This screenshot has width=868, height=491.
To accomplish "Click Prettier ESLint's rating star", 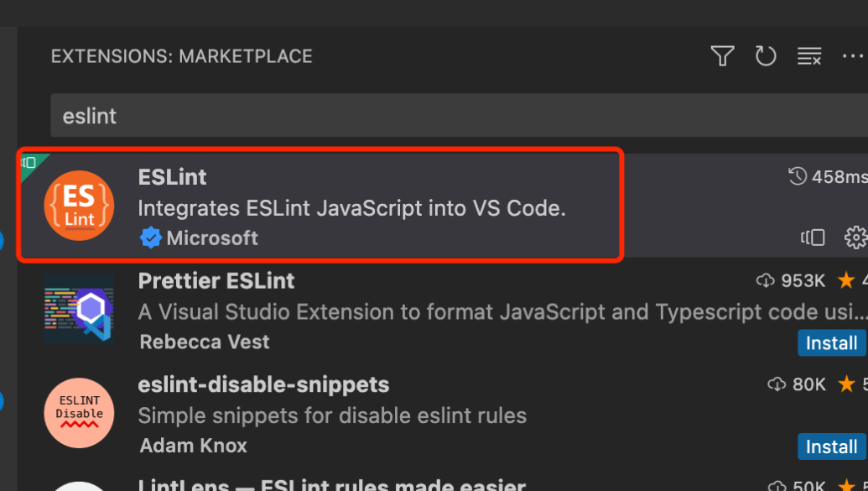I will pos(846,280).
